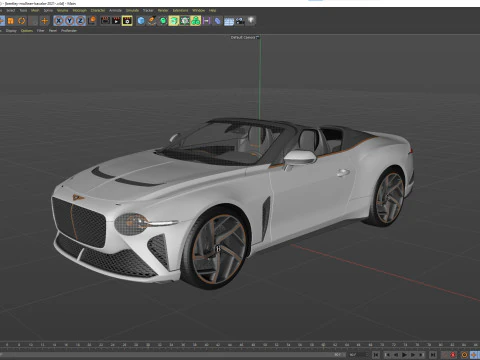Open the Tools menu
Viewport: 480px width, 360px height.
coord(23,10)
